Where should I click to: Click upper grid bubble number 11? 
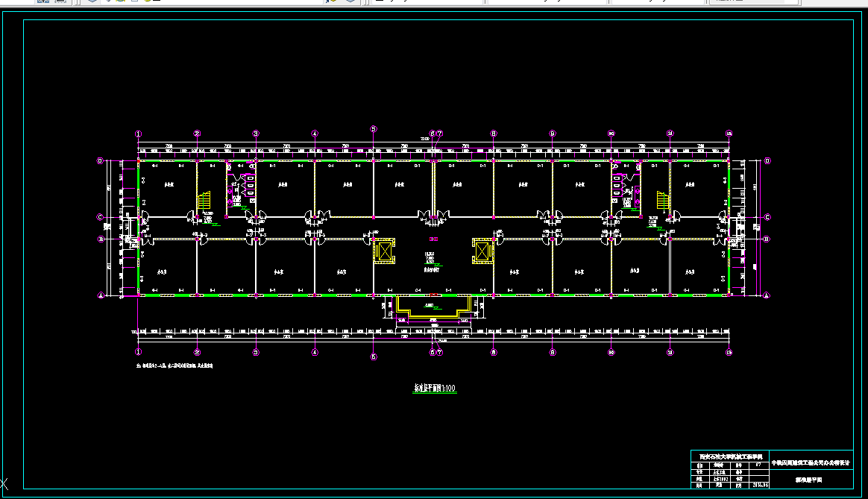click(670, 134)
